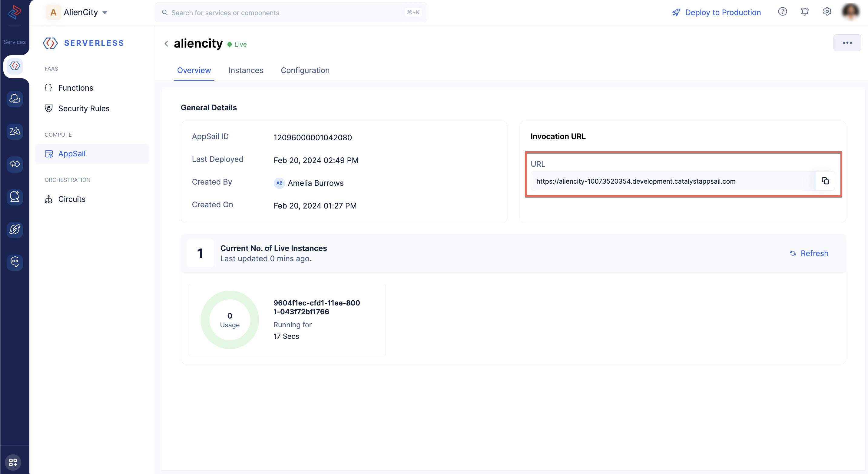Click the Amelia Burrows name
Viewport: 868px width, 474px height.
click(316, 183)
